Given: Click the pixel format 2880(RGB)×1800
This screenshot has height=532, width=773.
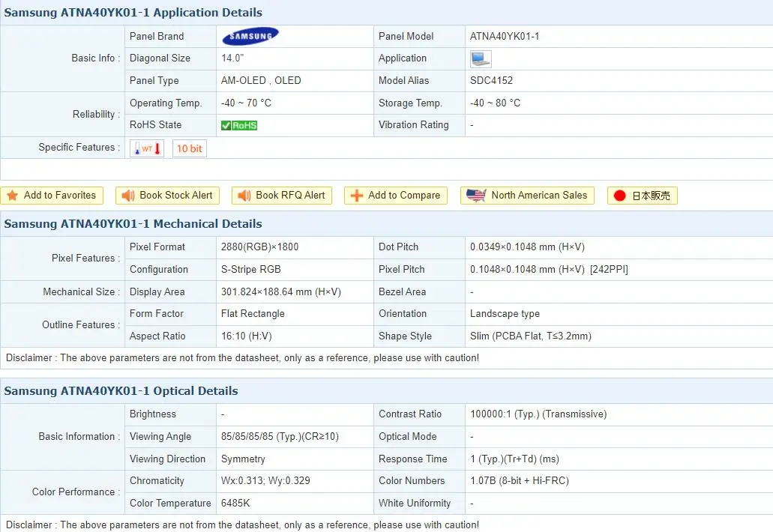Looking at the screenshot, I should pyautogui.click(x=260, y=247).
